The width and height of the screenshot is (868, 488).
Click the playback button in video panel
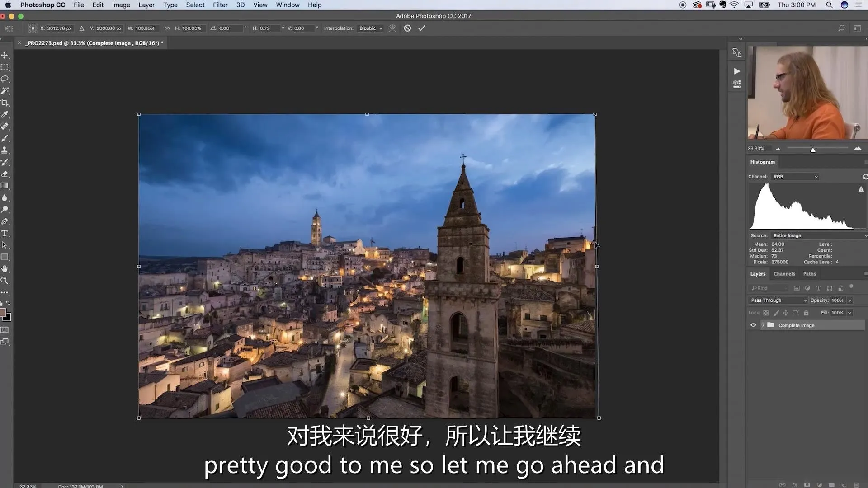[x=736, y=71]
